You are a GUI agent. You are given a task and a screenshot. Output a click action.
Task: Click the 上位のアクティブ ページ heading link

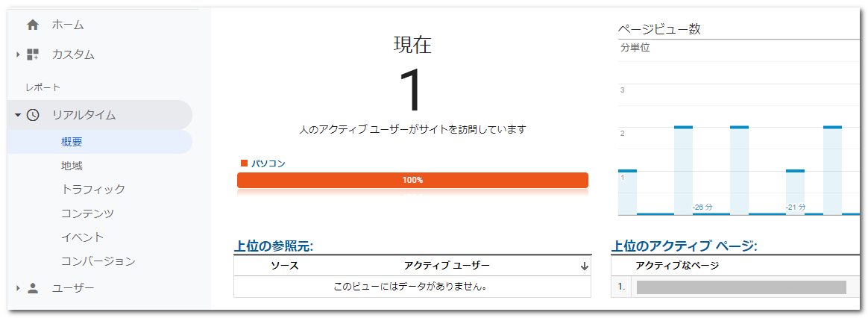684,246
